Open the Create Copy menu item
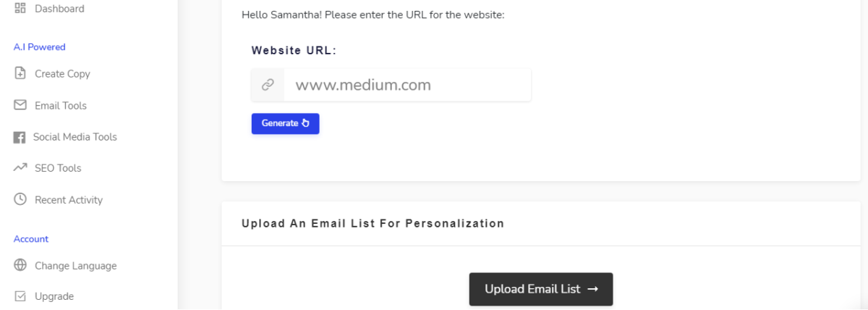Image resolution: width=868 pixels, height=310 pixels. click(62, 74)
